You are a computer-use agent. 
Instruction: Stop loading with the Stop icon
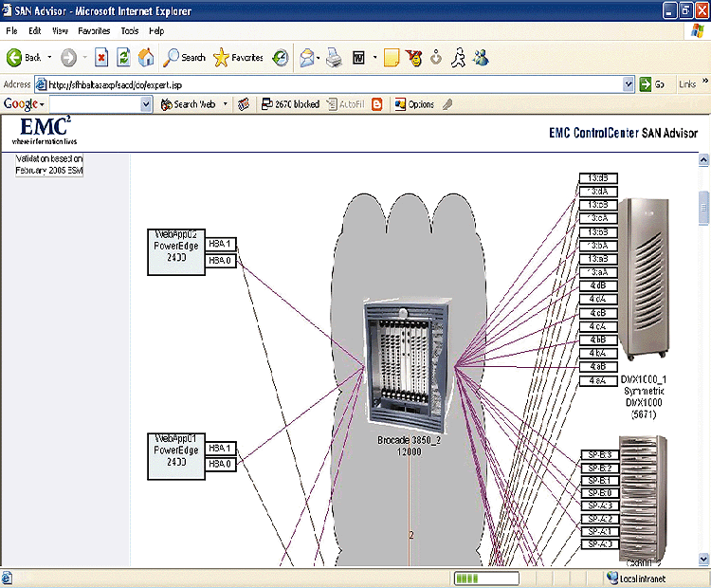pyautogui.click(x=101, y=58)
